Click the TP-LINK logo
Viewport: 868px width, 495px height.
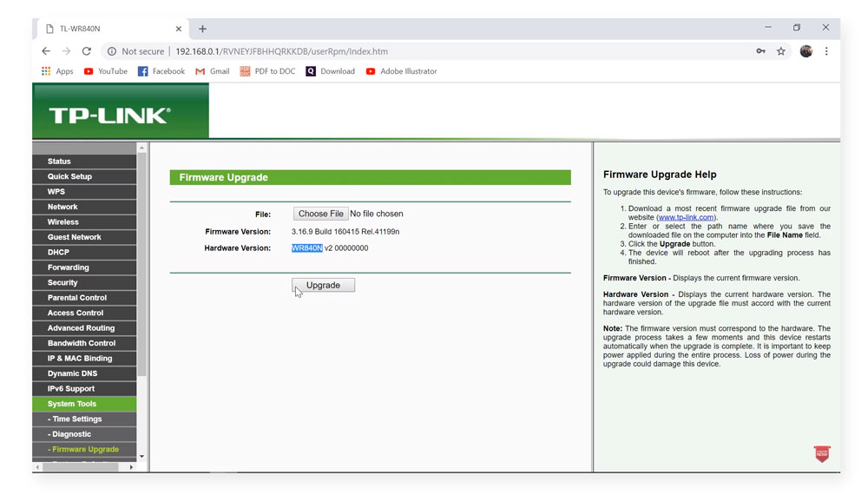(109, 115)
